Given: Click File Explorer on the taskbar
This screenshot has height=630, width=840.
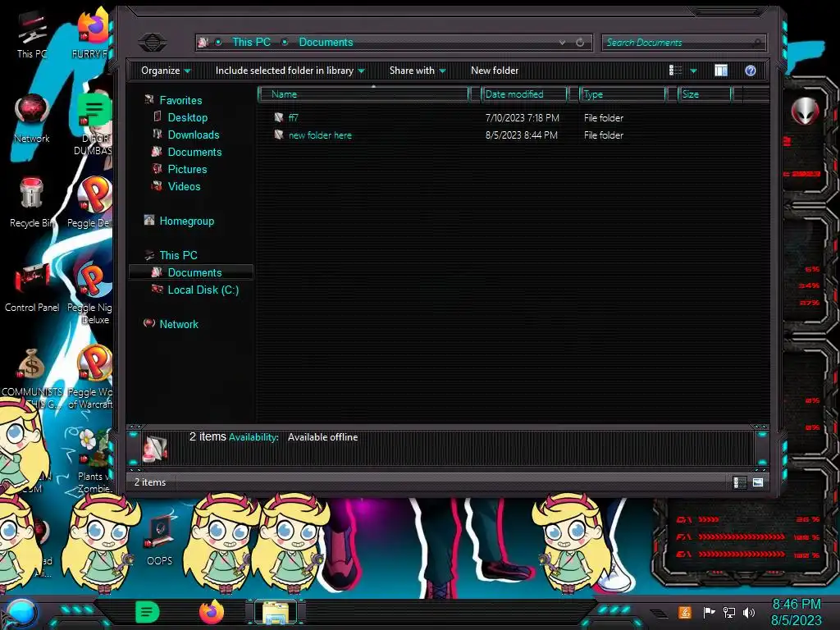Looking at the screenshot, I should click(x=276, y=612).
